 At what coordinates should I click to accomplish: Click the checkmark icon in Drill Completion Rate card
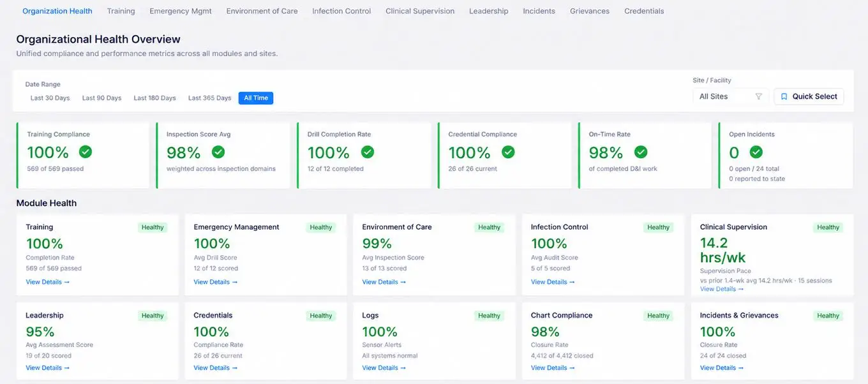tap(367, 152)
